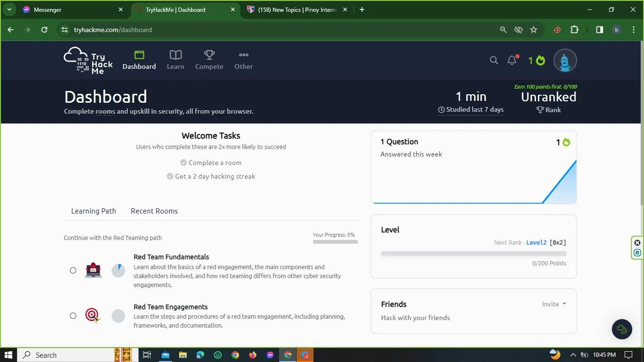Click the 'Your Progress' path progress bar
The width and height of the screenshot is (644, 362).
(335, 242)
